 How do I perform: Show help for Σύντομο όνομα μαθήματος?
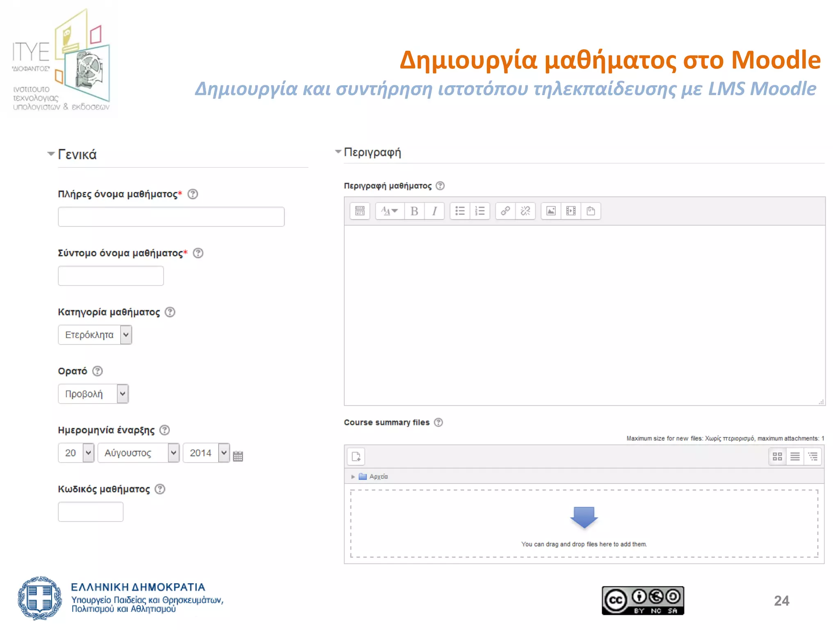click(198, 253)
